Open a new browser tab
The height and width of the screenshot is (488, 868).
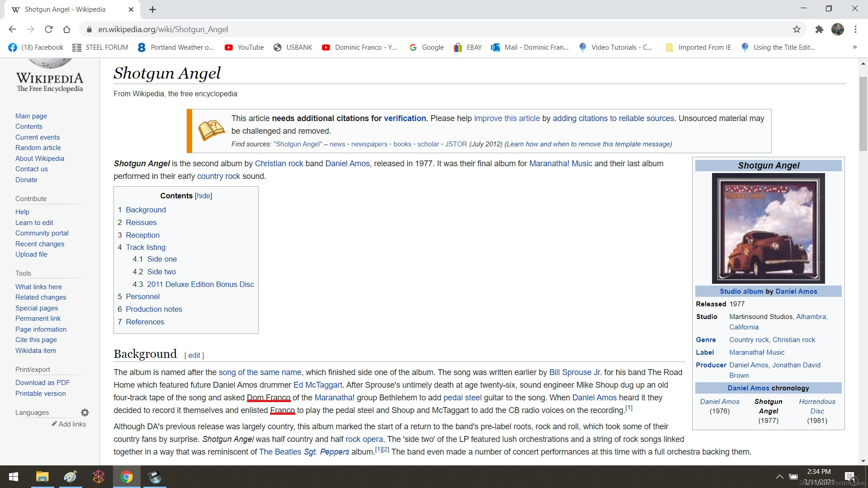click(152, 9)
